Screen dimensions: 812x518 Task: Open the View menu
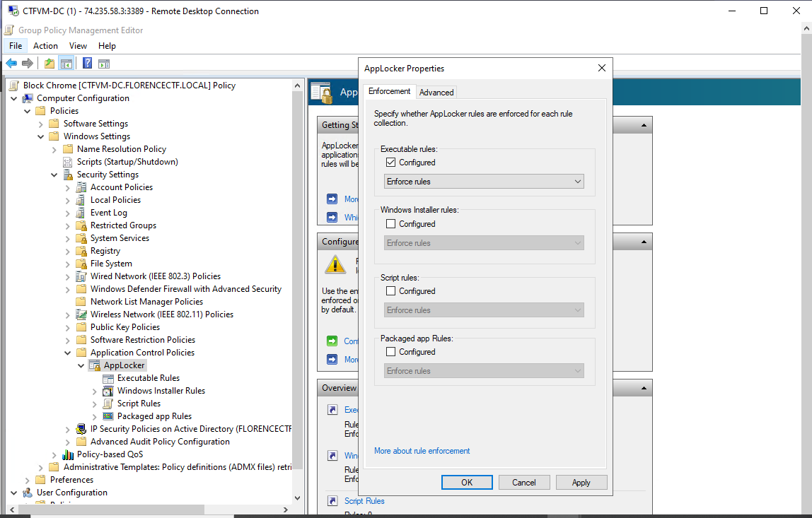[79, 46]
